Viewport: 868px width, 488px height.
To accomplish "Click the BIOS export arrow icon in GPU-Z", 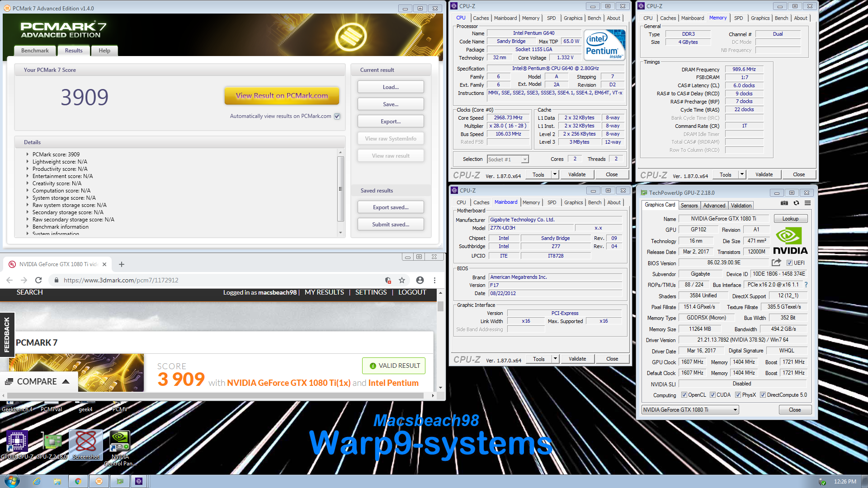I will click(x=776, y=263).
